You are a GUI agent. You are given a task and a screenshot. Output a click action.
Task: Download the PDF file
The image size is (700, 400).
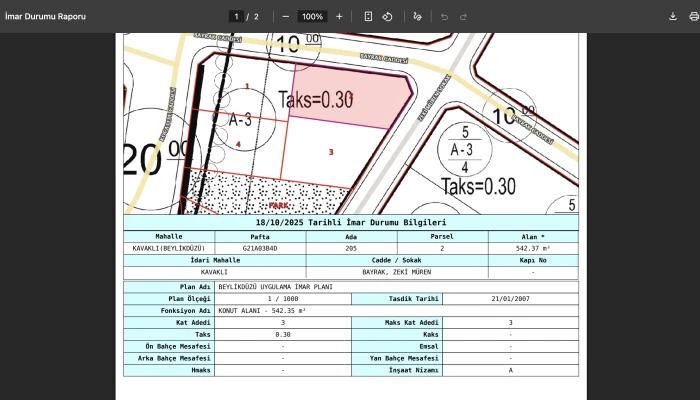(673, 17)
